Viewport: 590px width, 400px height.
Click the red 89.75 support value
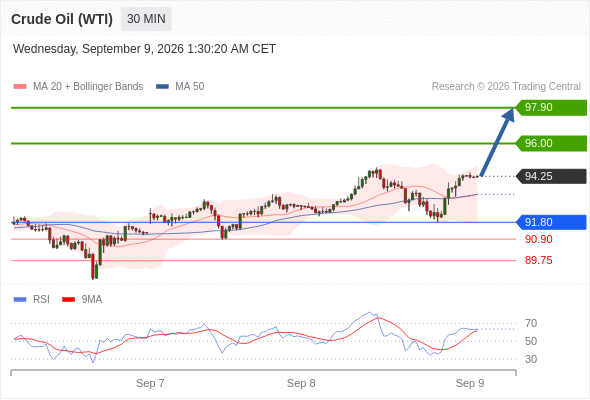538,260
